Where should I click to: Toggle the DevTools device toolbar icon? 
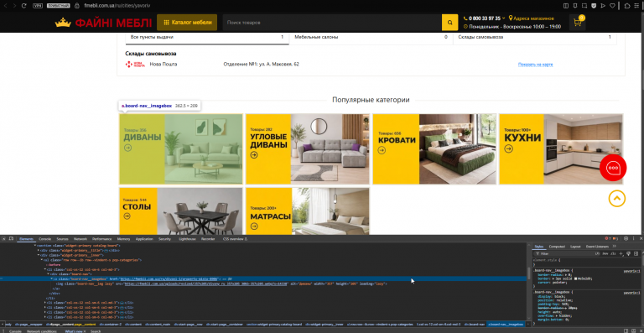[x=11, y=238]
